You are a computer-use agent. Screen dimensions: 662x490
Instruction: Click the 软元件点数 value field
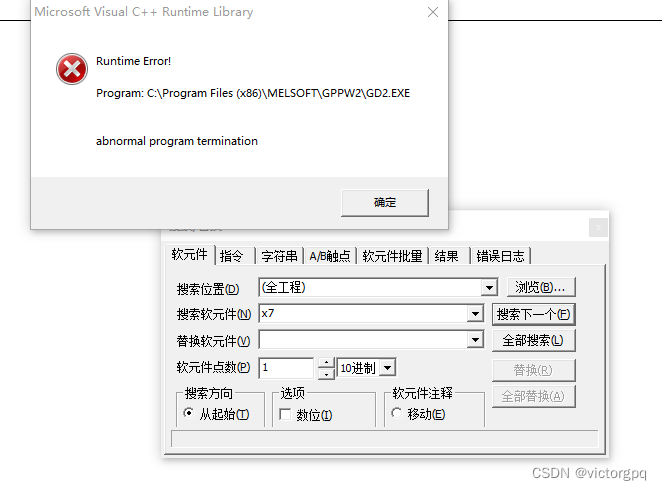click(286, 368)
